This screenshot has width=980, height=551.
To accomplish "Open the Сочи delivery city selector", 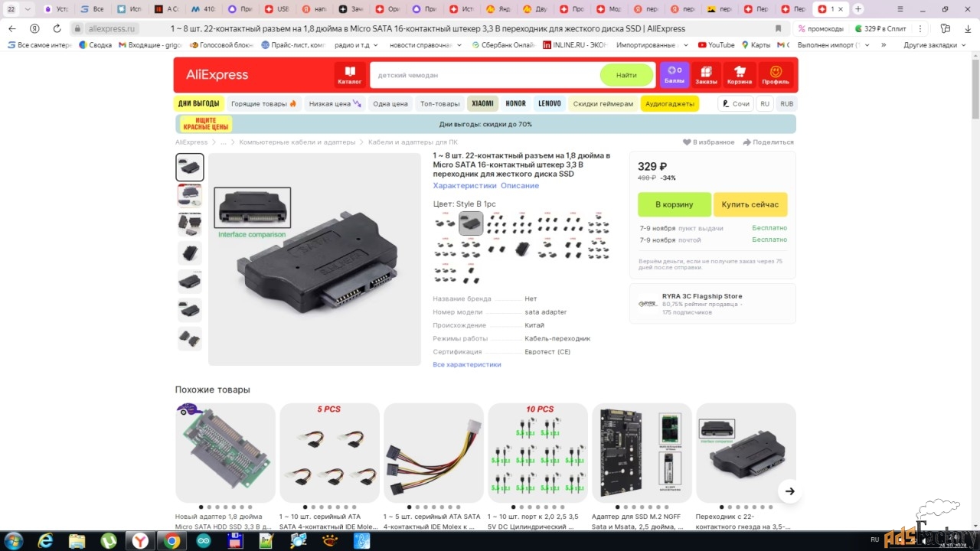I will click(x=735, y=104).
